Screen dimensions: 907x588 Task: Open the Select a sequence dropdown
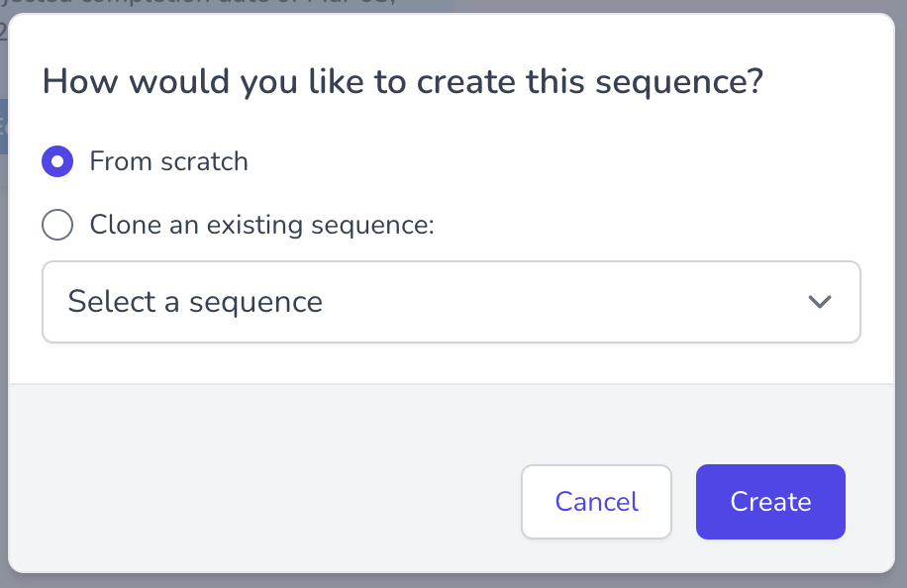click(451, 302)
